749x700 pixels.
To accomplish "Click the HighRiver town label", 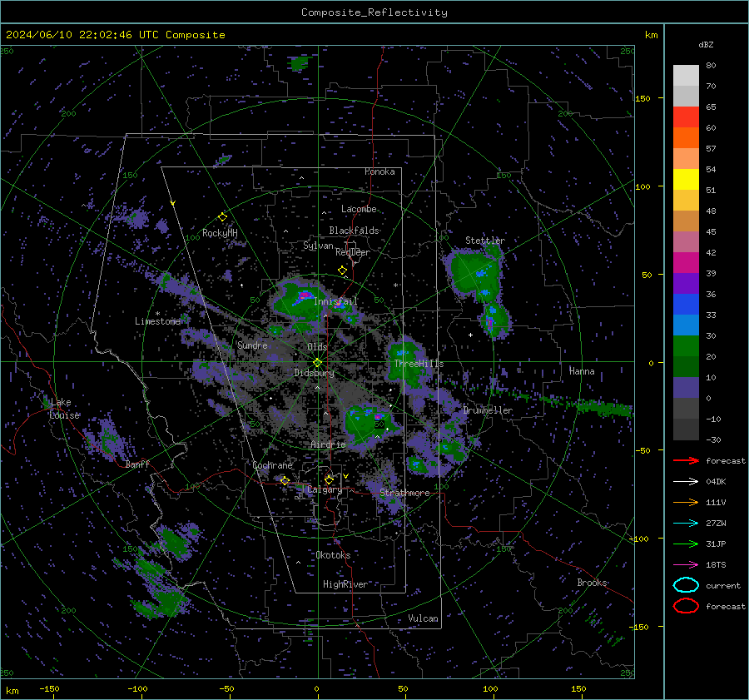I will (345, 584).
